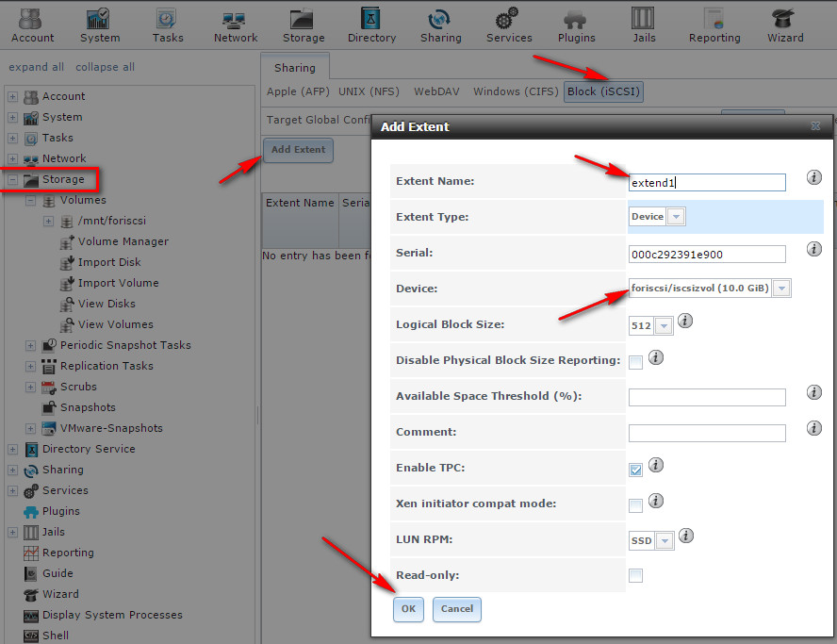The width and height of the screenshot is (837, 644).
Task: Click the Add Extent button
Action: [298, 150]
